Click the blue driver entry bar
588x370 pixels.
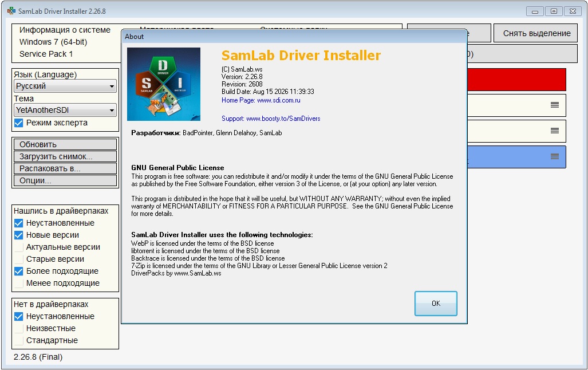[x=516, y=156]
